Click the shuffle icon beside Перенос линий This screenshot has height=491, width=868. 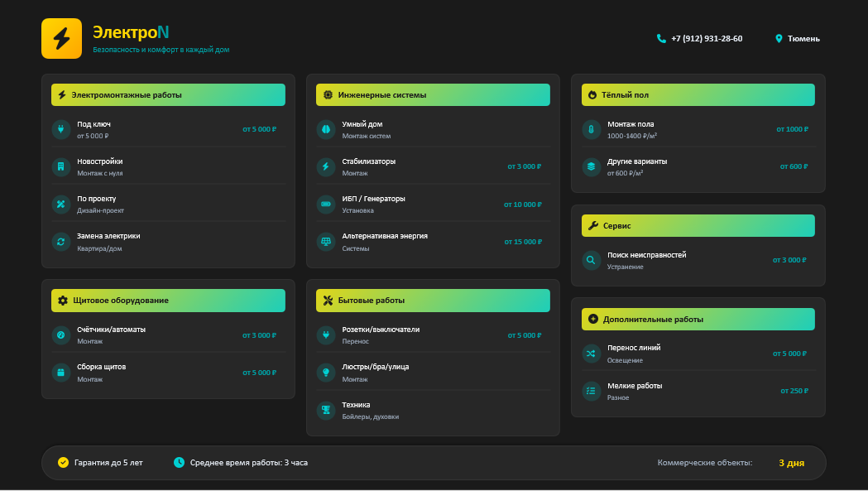(591, 354)
